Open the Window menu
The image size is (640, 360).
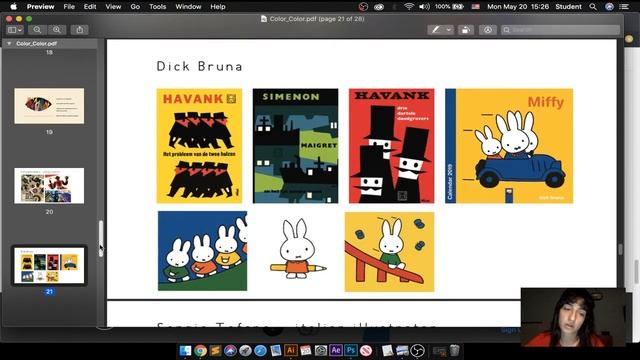(x=188, y=7)
